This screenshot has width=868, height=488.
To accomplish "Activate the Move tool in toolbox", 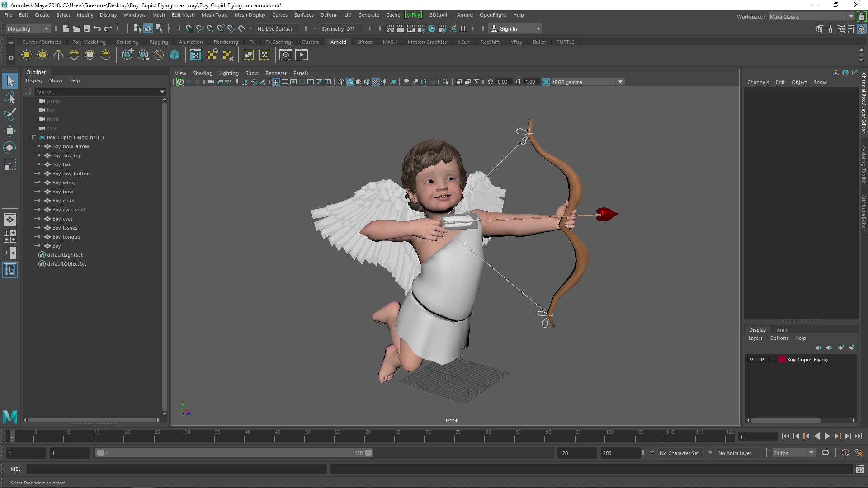I will click(10, 131).
